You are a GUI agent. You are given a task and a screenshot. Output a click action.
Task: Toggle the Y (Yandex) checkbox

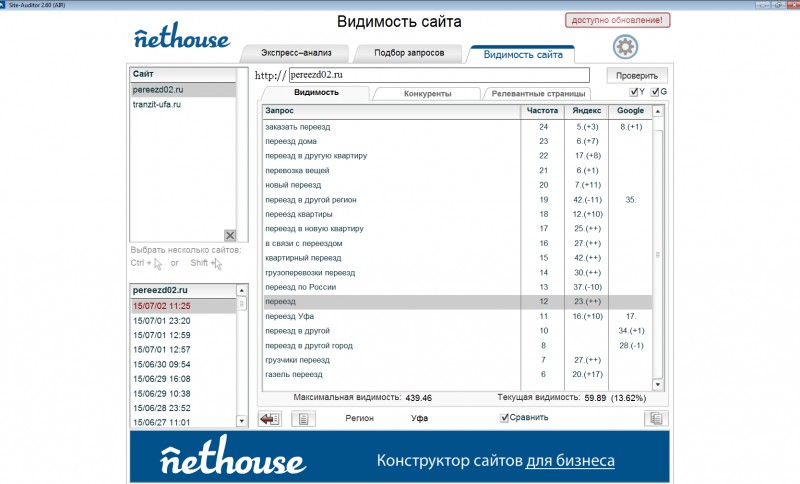click(x=634, y=92)
